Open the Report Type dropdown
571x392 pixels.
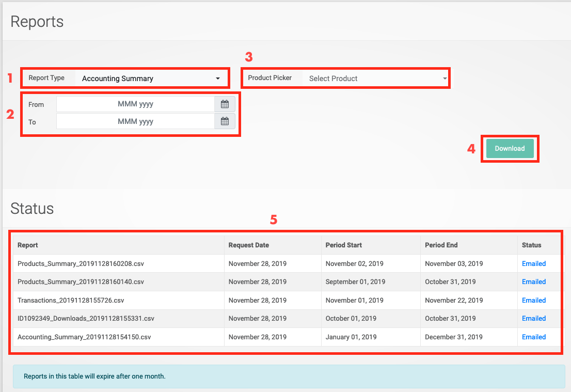[x=151, y=79]
